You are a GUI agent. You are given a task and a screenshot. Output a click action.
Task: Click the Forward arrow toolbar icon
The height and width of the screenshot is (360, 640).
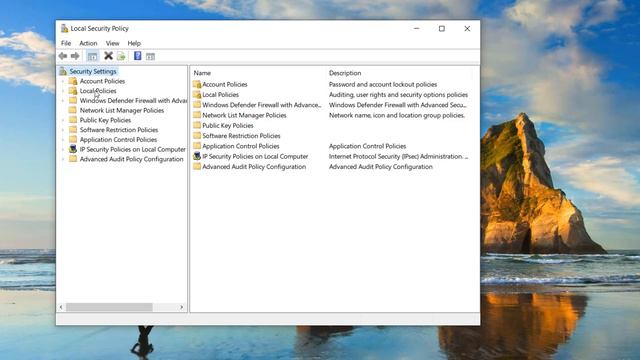(x=75, y=56)
